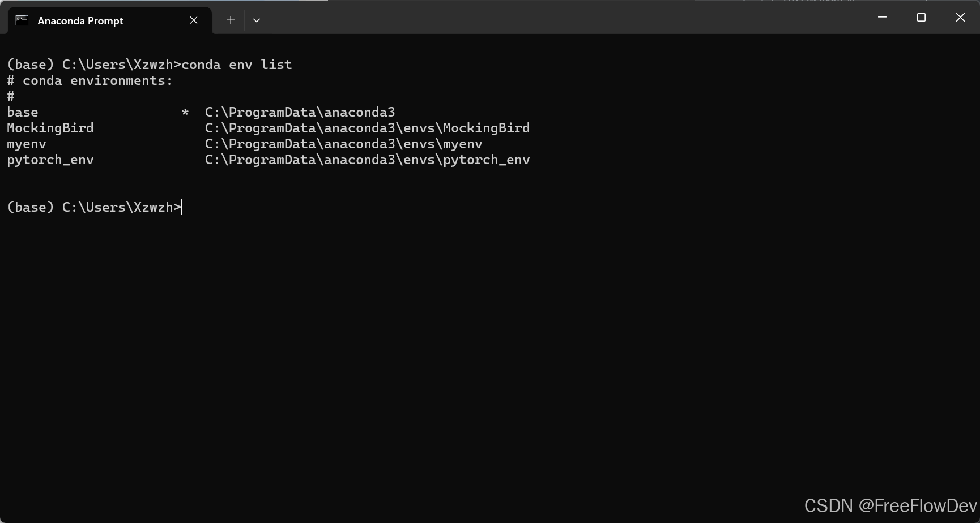980x523 pixels.
Task: Click the 'base' environment name
Action: click(x=23, y=112)
